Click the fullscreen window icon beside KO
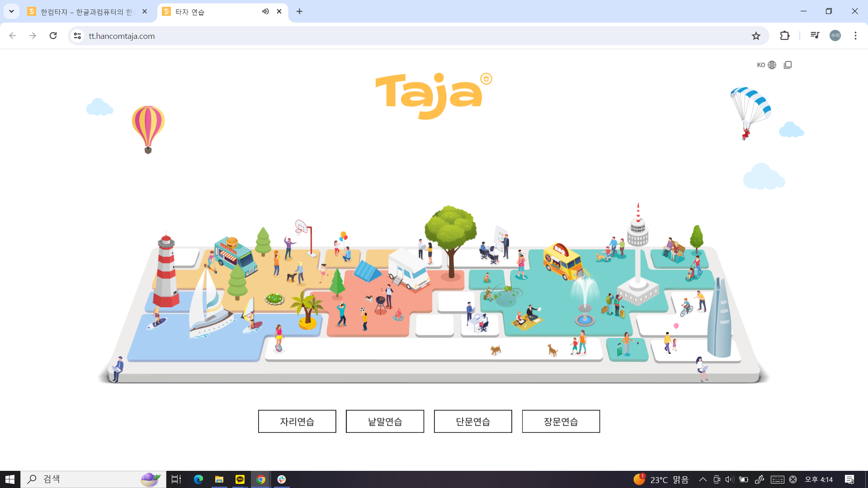 pos(788,65)
